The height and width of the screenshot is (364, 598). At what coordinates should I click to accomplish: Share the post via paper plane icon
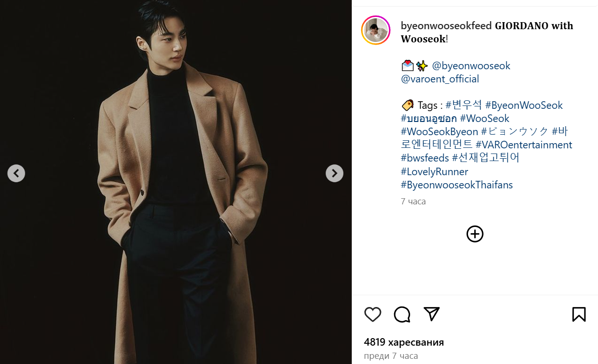[431, 314]
